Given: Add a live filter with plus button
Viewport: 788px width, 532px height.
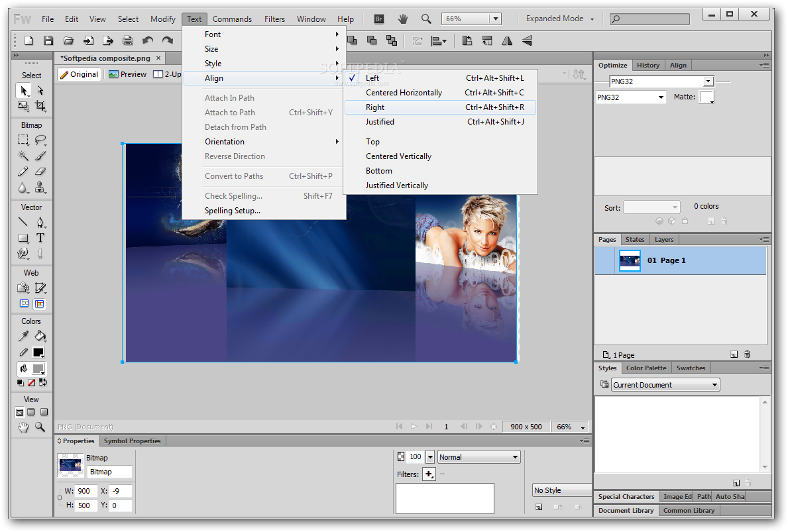Looking at the screenshot, I should pos(429,474).
